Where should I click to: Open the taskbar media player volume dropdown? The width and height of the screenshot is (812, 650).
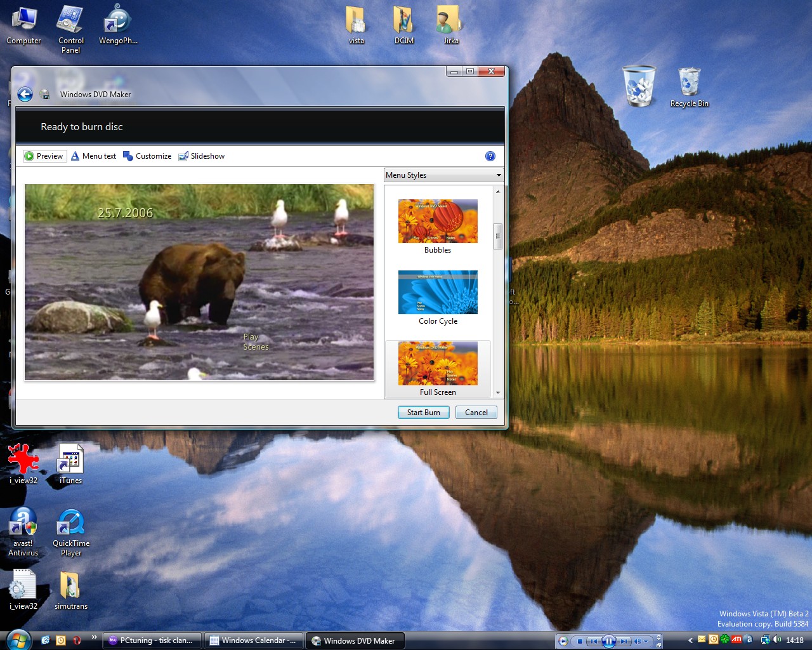click(645, 641)
